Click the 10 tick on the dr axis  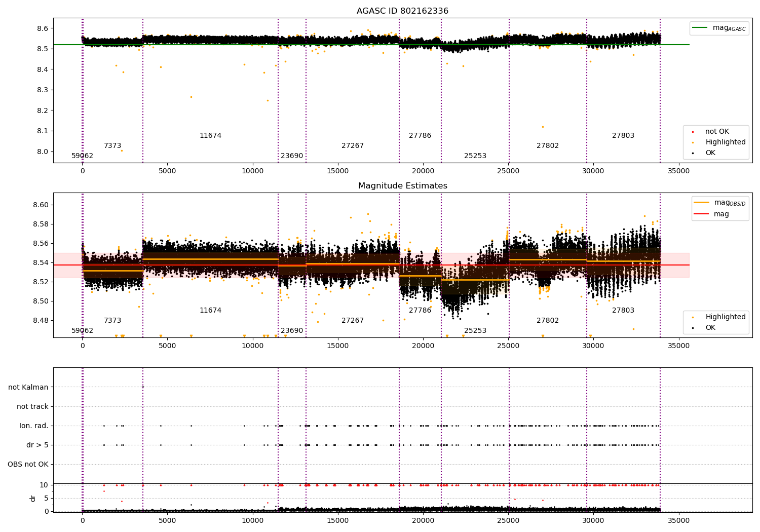click(x=45, y=485)
